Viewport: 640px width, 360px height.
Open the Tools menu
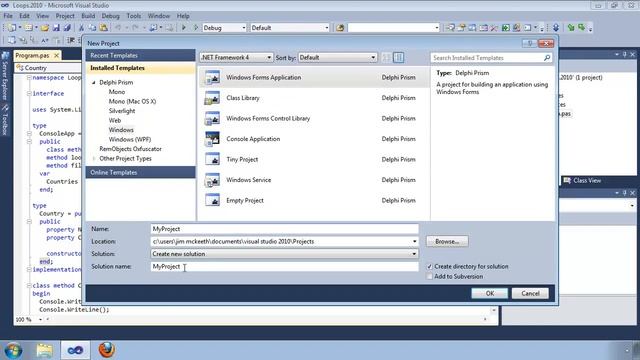pyautogui.click(x=133, y=16)
